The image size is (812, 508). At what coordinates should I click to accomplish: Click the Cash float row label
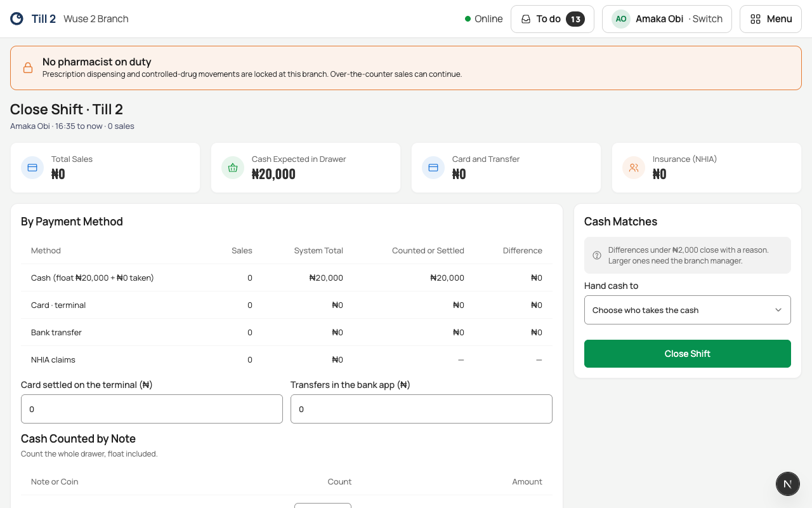pos(93,277)
